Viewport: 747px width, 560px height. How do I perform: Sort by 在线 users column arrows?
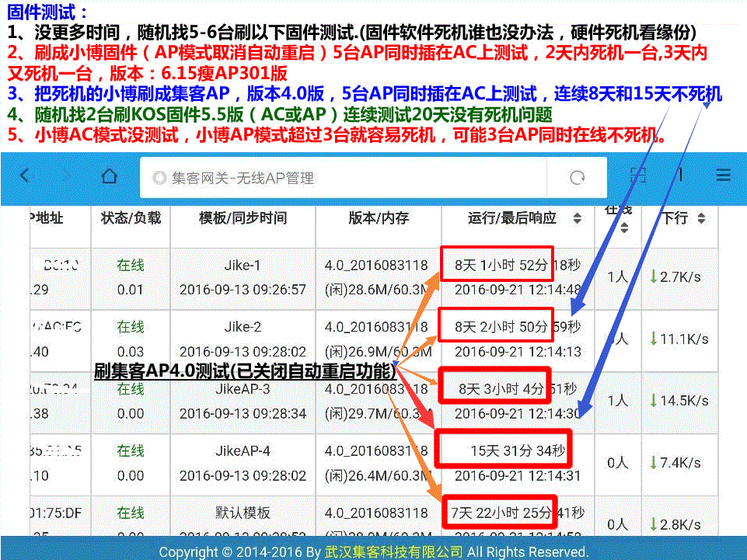click(624, 228)
